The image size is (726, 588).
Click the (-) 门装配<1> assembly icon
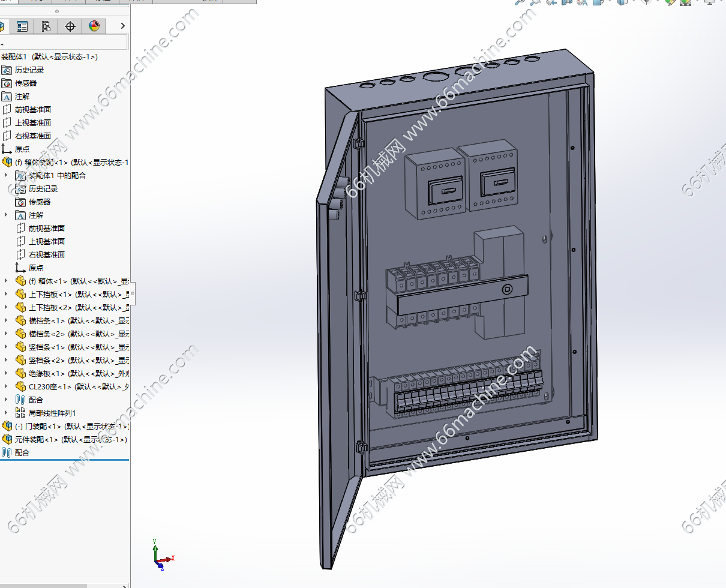(7, 427)
